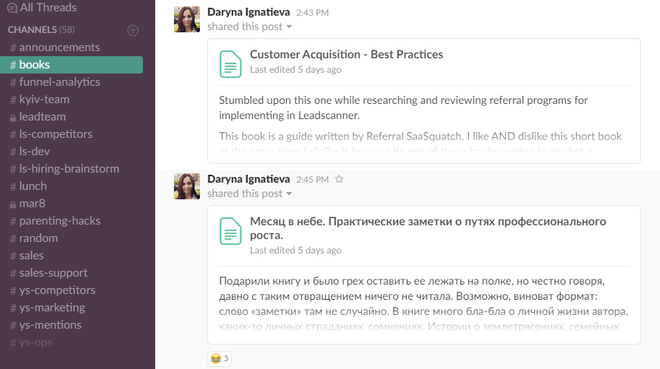This screenshot has width=660, height=369.
Task: Open parenting-hacks channel
Action: click(x=56, y=221)
